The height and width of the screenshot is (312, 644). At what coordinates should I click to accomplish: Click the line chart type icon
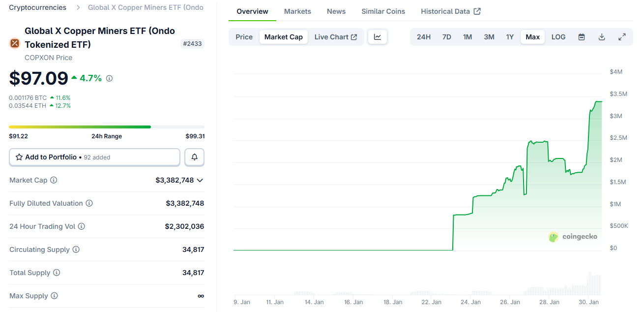pyautogui.click(x=378, y=36)
